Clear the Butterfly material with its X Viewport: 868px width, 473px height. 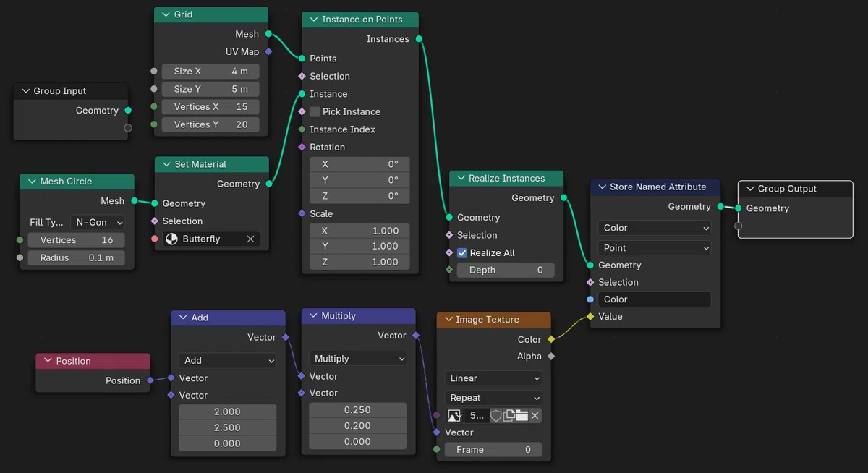250,239
